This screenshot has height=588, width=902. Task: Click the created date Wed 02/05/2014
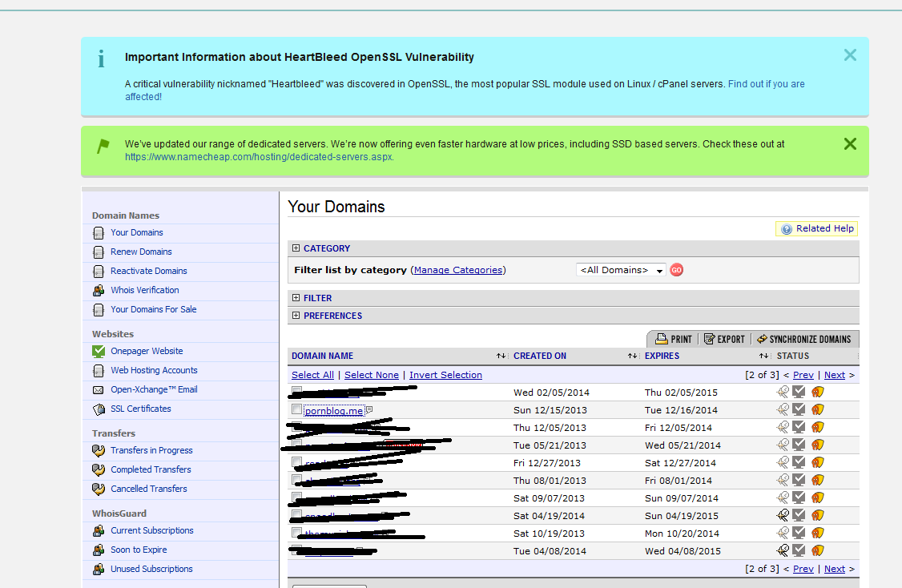[552, 393]
